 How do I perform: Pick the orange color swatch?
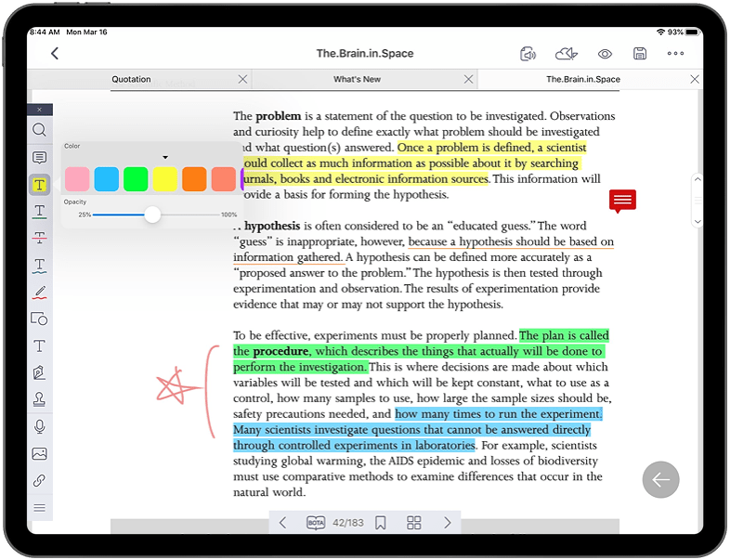[195, 179]
